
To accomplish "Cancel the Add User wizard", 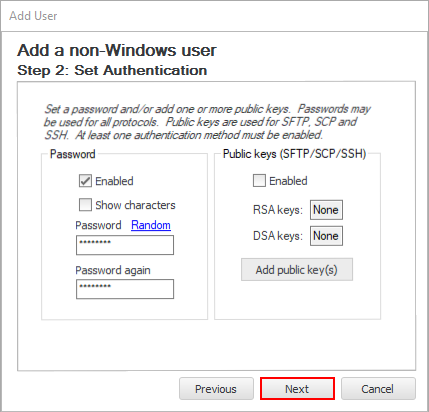I will tap(378, 389).
